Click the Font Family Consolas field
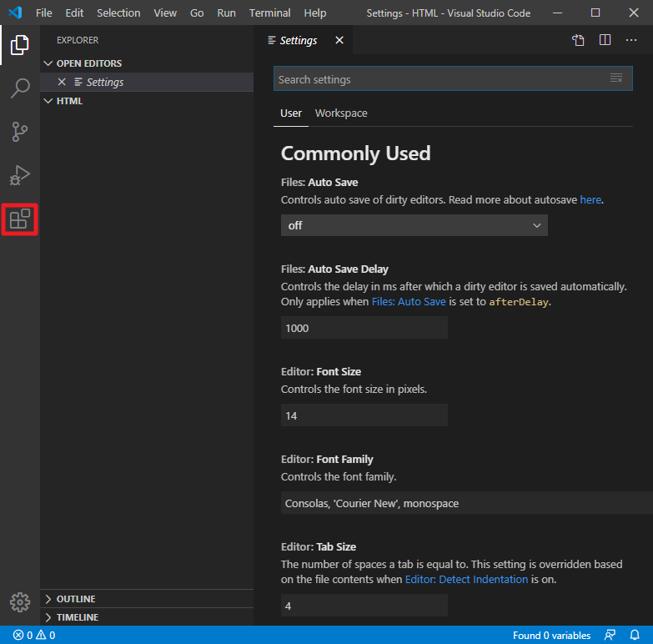Image resolution: width=653 pixels, height=644 pixels. [466, 503]
